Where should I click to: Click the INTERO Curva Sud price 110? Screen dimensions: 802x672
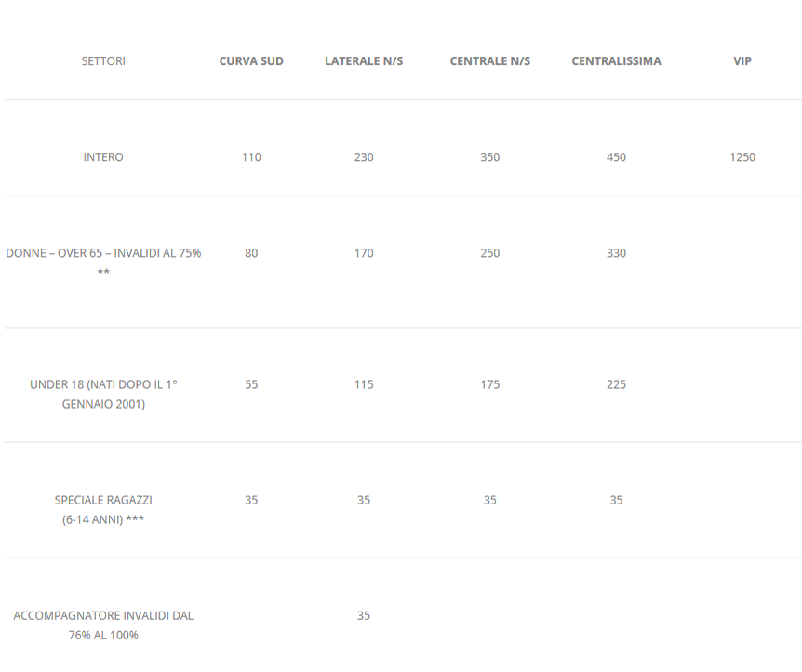click(x=251, y=157)
